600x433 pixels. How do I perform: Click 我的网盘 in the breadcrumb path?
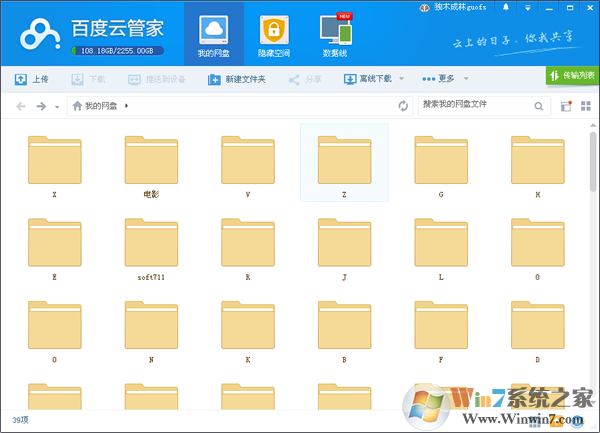pyautogui.click(x=101, y=106)
